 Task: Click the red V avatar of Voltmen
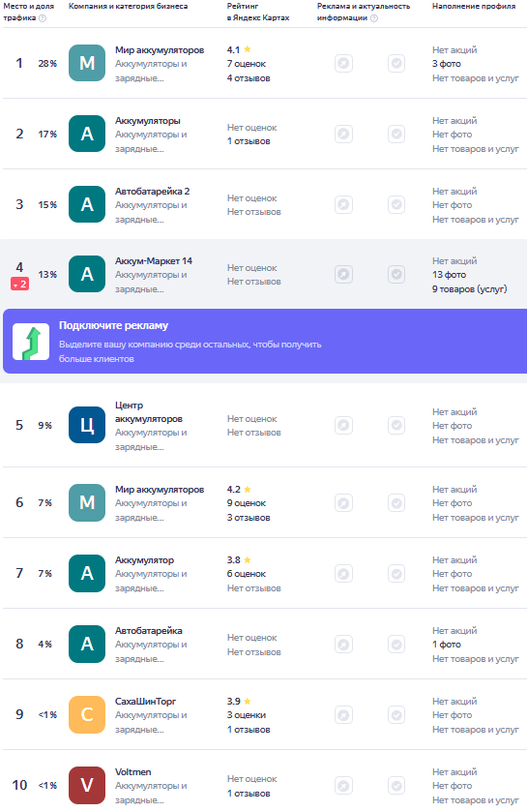87,786
